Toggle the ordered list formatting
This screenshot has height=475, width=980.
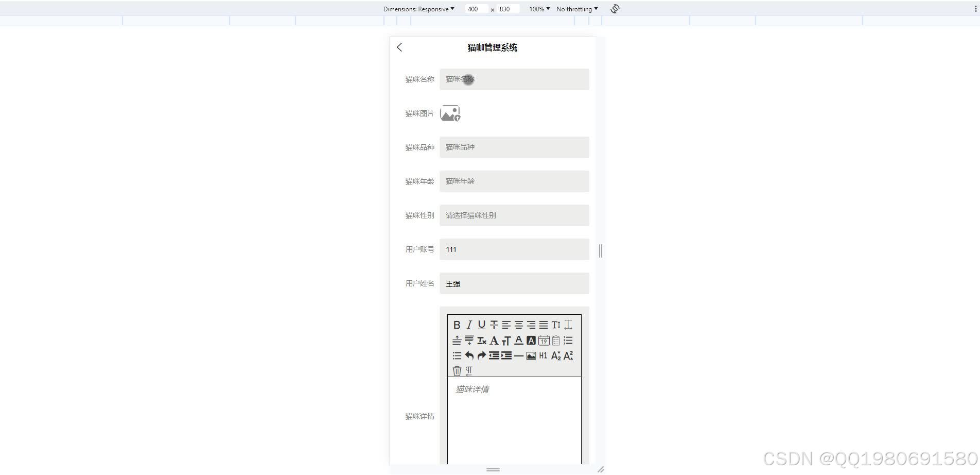point(568,340)
